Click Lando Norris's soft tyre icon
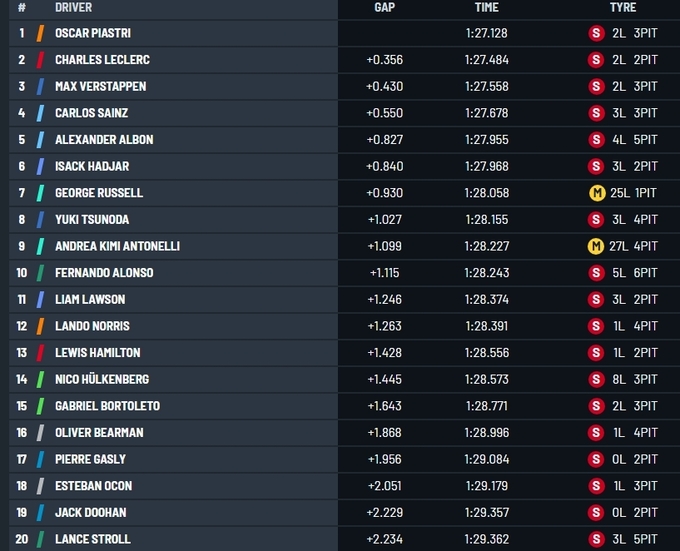The image size is (680, 551). click(596, 326)
